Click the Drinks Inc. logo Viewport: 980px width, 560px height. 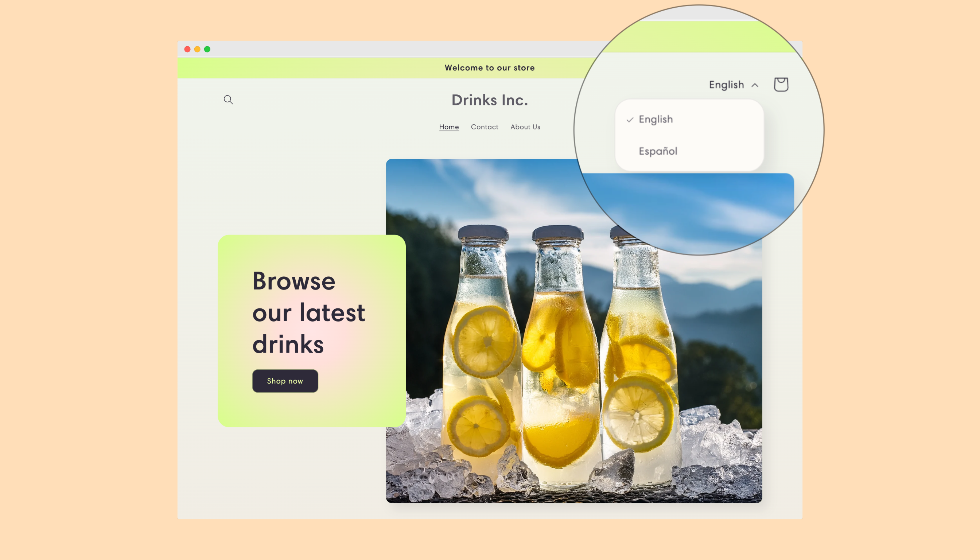point(490,100)
